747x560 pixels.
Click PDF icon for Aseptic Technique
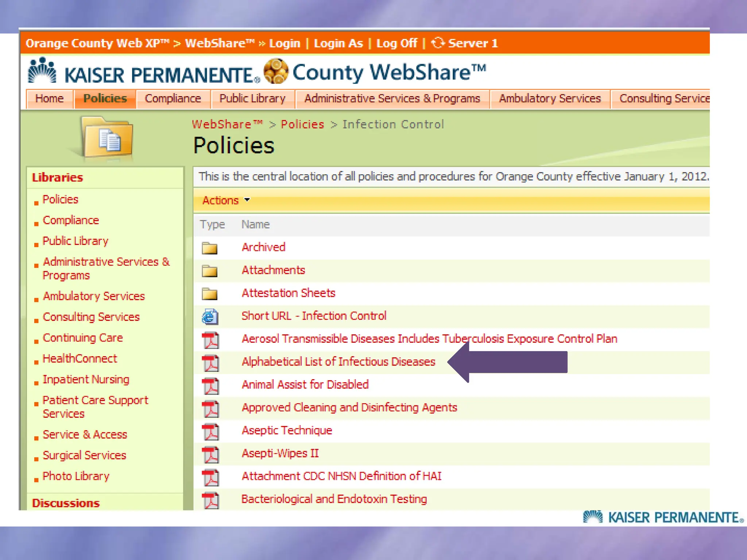210,431
